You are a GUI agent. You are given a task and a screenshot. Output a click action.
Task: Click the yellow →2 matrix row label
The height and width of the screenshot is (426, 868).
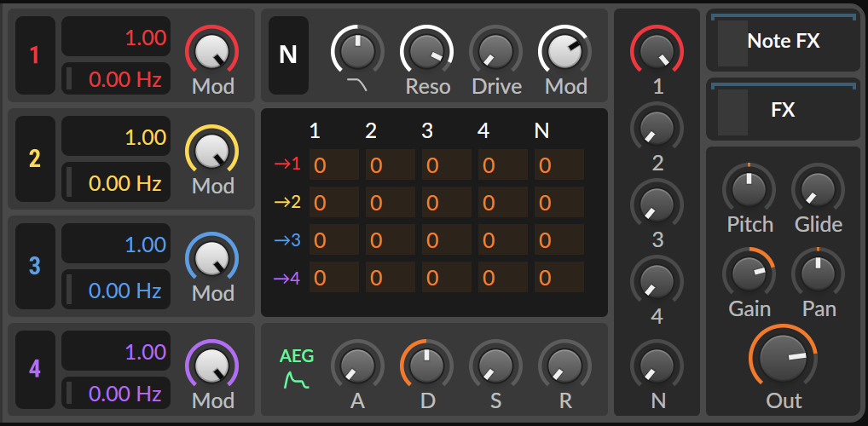click(x=287, y=202)
